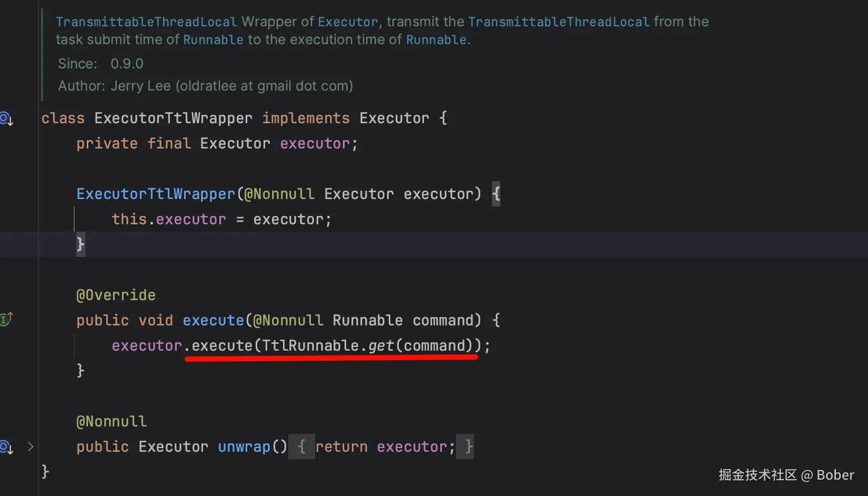
Task: Click the implementing-classes gutter icon beside ExecutorTtlWrapper class
Action: (x=7, y=118)
